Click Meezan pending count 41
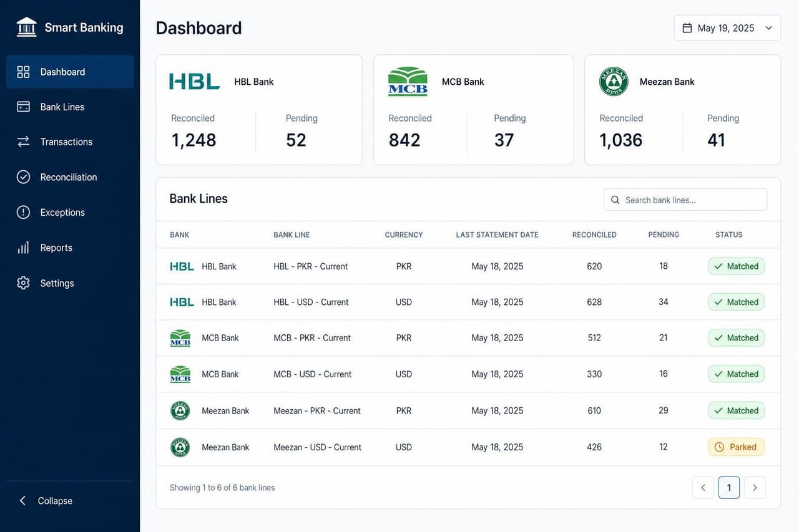 click(717, 140)
